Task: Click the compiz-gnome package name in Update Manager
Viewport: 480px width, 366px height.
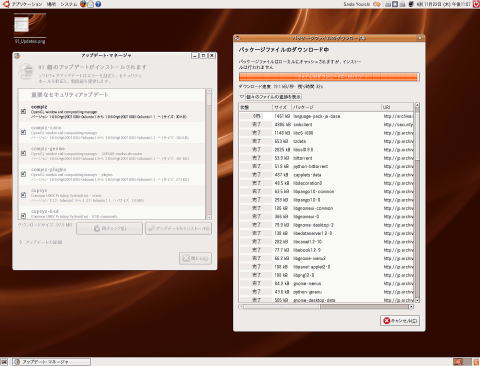Action: click(48, 149)
